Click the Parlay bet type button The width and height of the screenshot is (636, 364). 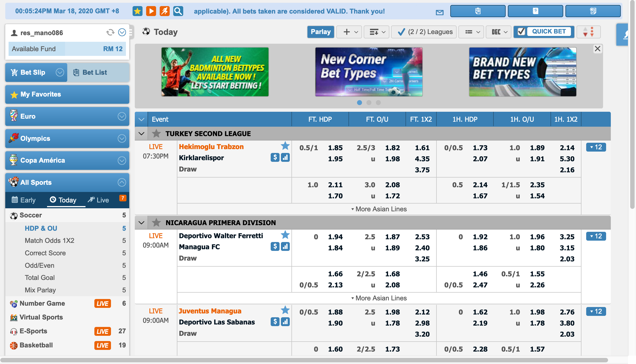(320, 32)
